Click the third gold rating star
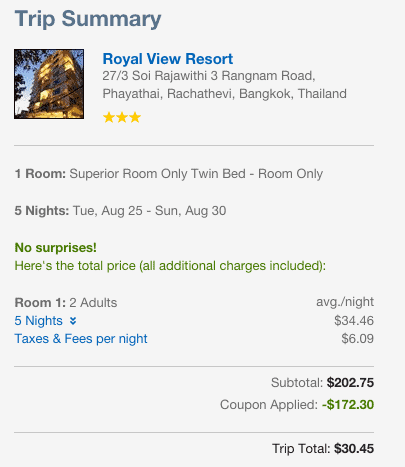This screenshot has height=467, width=405. [x=135, y=117]
